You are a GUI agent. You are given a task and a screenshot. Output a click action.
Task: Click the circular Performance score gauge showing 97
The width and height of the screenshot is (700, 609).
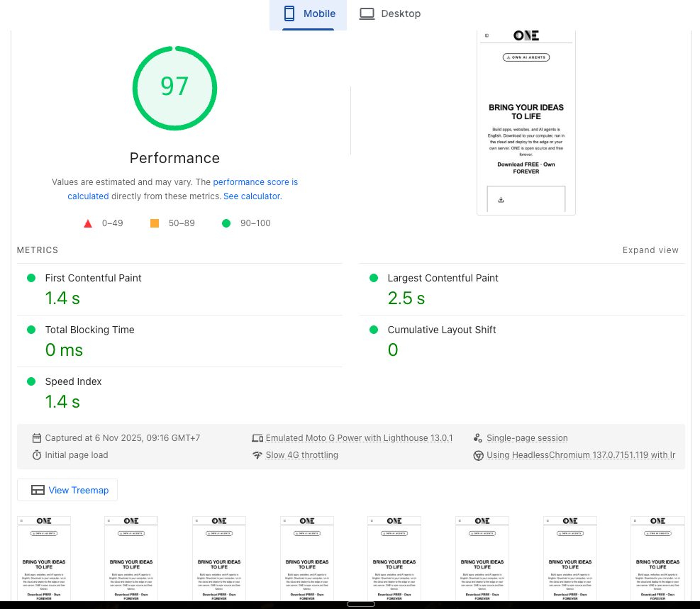coord(174,88)
